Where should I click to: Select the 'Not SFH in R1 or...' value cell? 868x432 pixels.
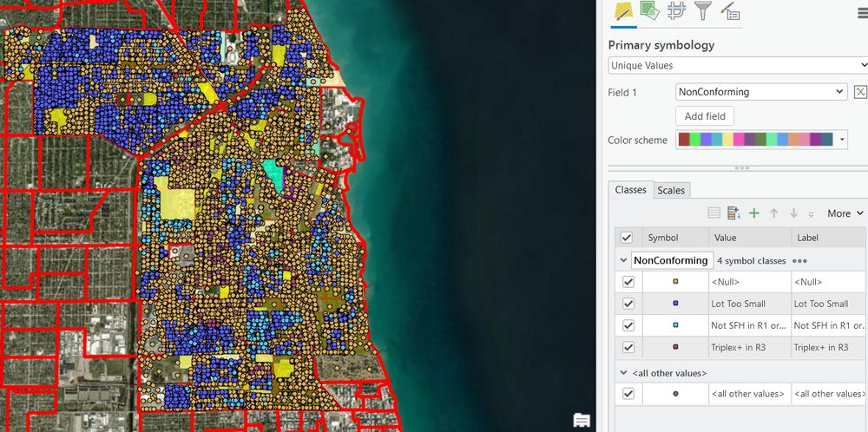[x=750, y=326]
